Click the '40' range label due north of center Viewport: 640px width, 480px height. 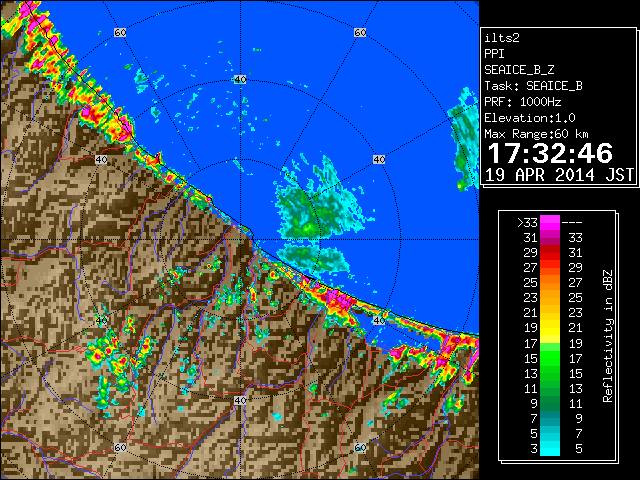[x=240, y=79]
